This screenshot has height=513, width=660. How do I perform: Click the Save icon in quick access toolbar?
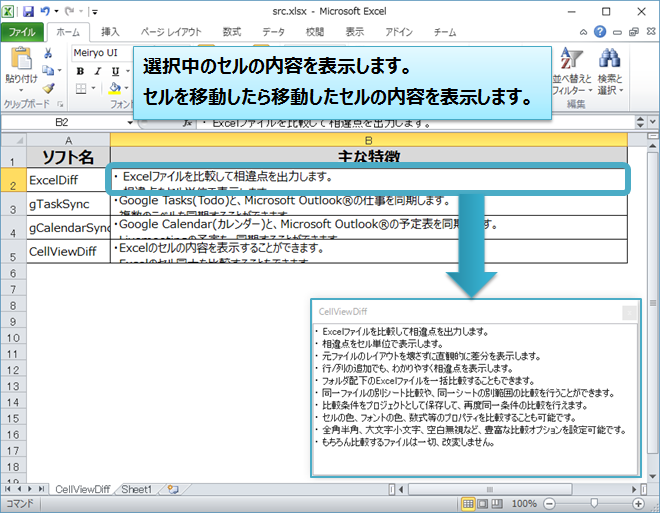point(28,11)
